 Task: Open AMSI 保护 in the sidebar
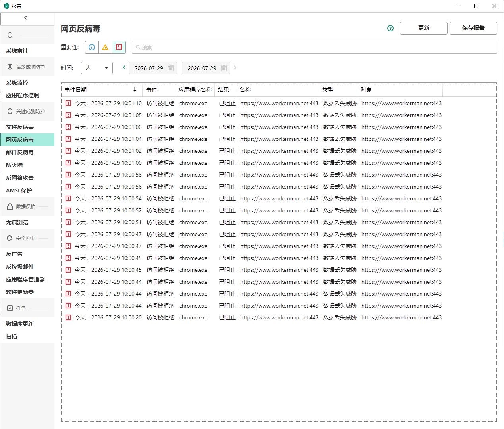[x=27, y=190]
